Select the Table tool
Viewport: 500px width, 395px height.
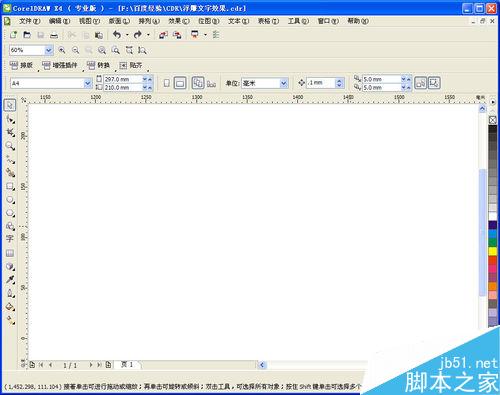coord(10,253)
